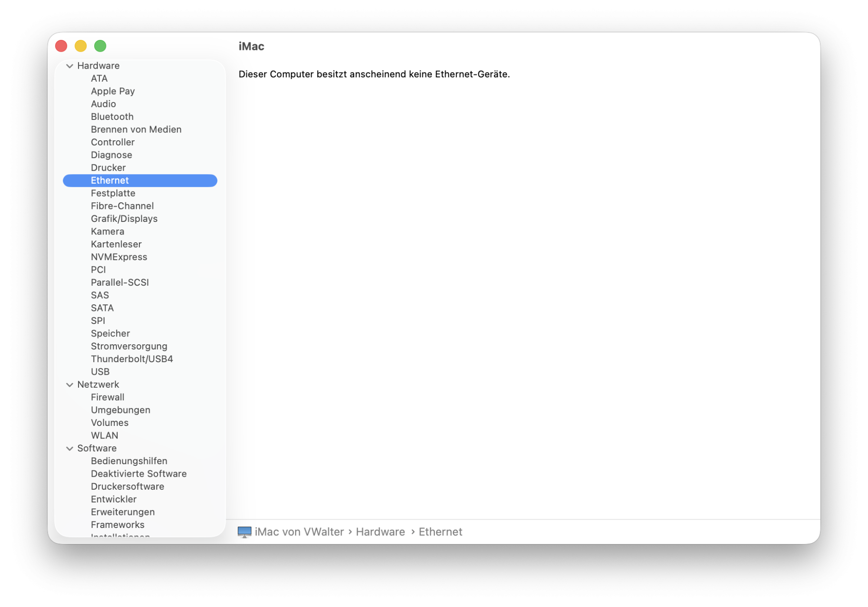Select Speicher in the hardware list
This screenshot has width=868, height=607.
(x=110, y=333)
